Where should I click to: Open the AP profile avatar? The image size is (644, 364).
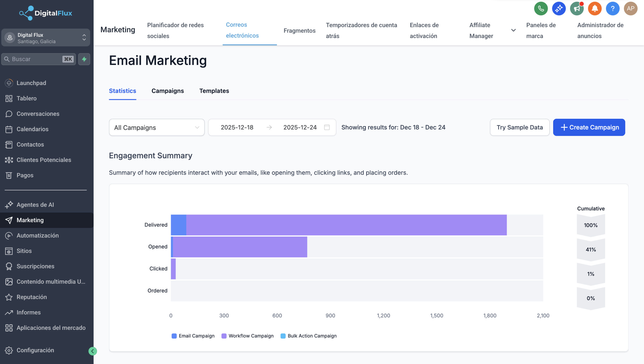(631, 8)
